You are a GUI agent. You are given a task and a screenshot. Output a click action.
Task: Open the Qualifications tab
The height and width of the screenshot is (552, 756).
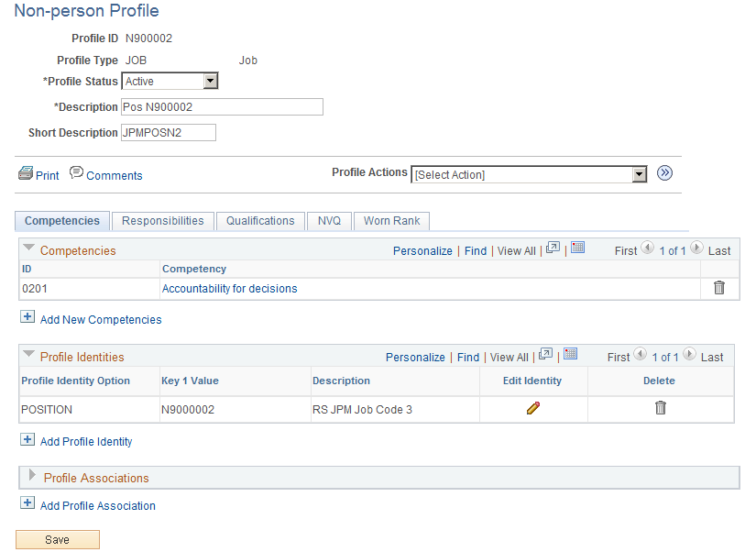tap(260, 221)
